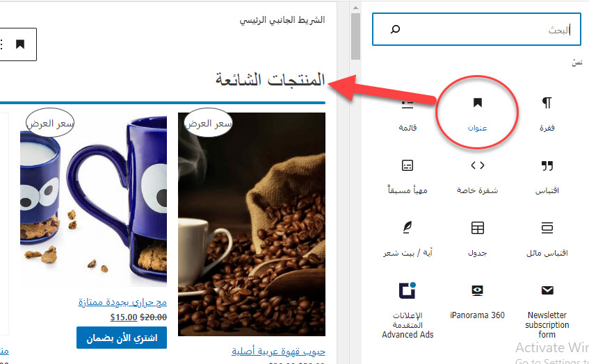Click the heading block bookmark toolbar icon

[20, 44]
